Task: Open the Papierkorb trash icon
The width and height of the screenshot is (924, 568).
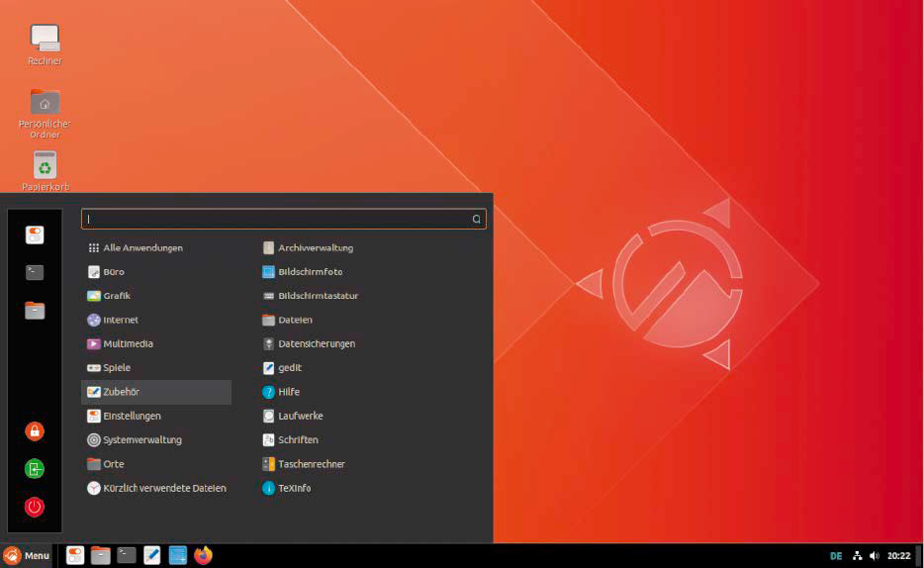Action: pyautogui.click(x=45, y=171)
